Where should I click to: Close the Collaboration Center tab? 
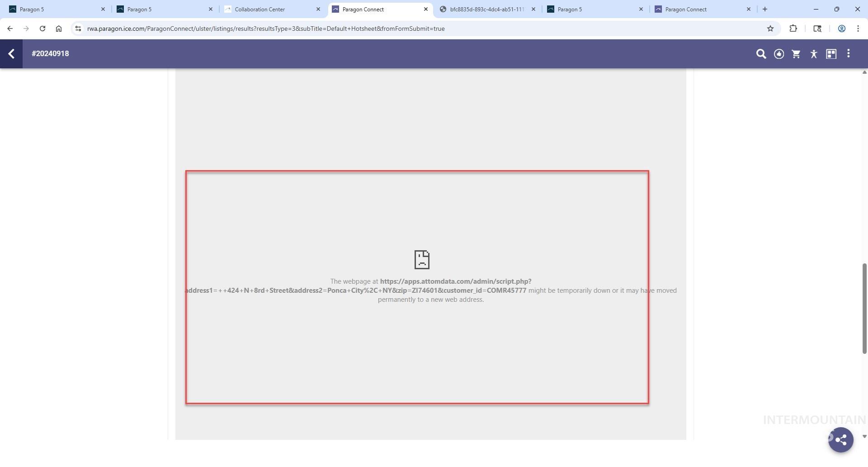tap(318, 9)
